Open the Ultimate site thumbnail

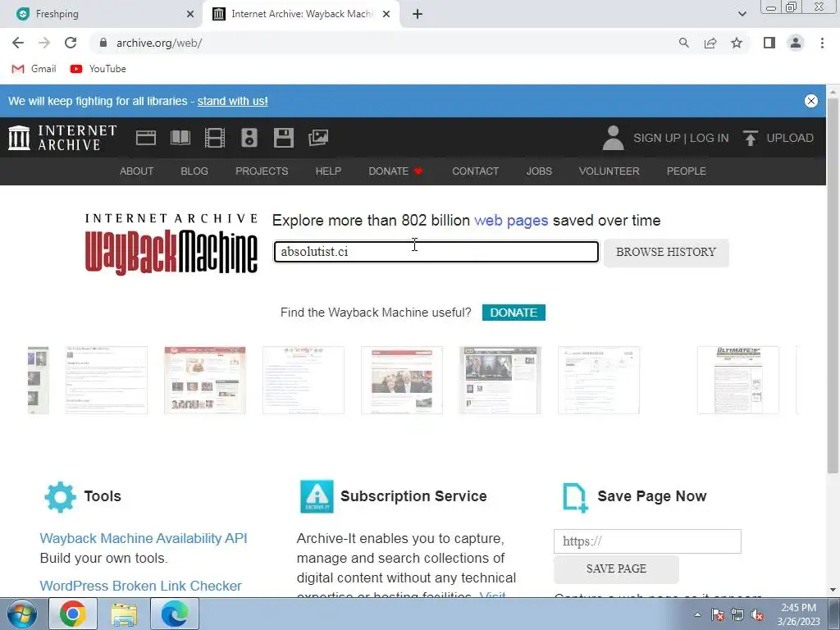[738, 380]
